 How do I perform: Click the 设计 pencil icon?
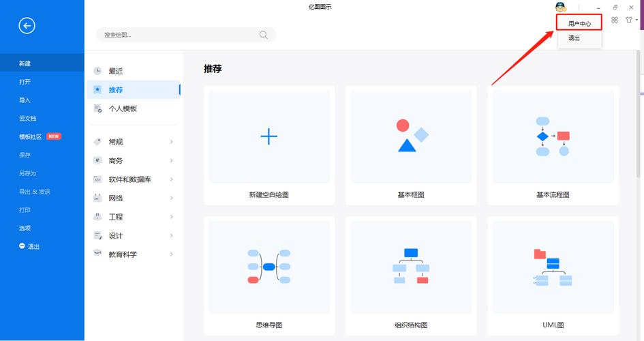(x=97, y=235)
